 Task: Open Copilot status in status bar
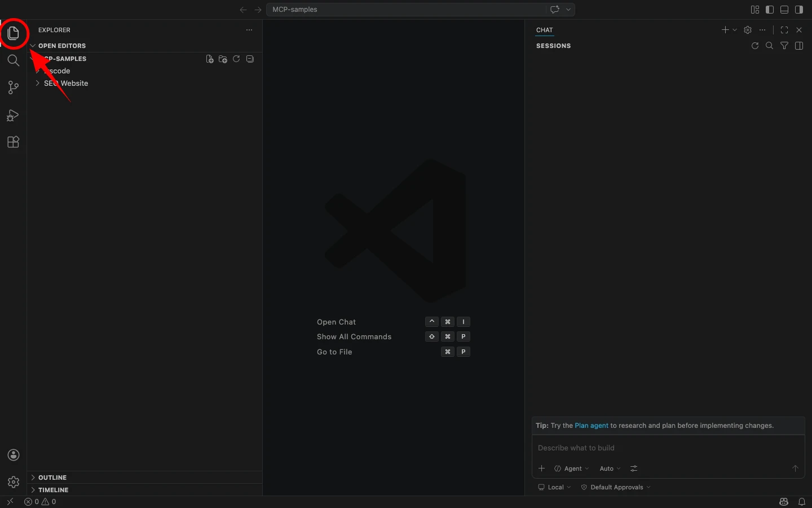[x=784, y=502]
